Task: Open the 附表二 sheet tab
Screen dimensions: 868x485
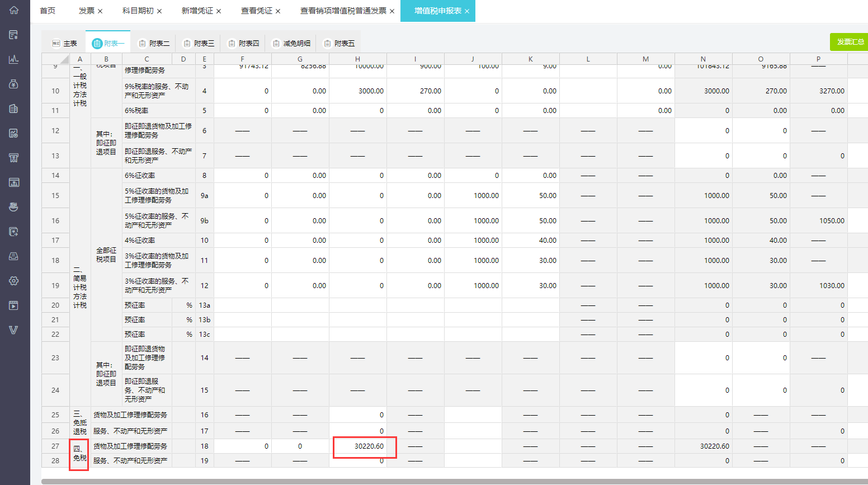Action: click(154, 43)
